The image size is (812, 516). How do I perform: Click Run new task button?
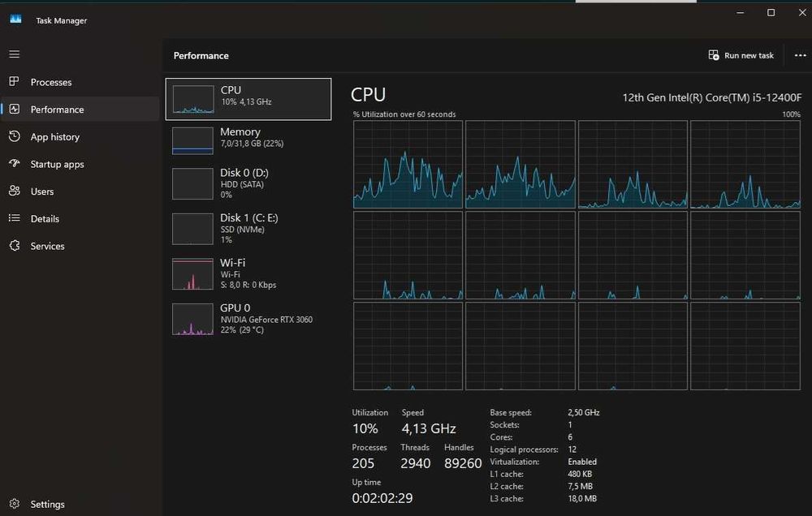[741, 55]
